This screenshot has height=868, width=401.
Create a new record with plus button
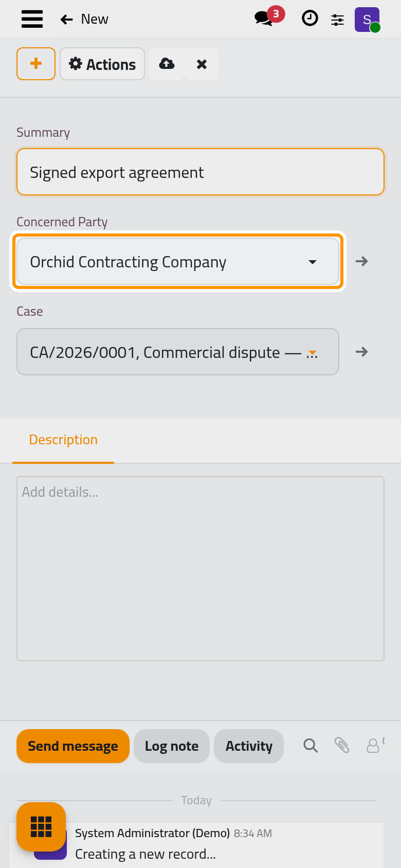point(36,64)
